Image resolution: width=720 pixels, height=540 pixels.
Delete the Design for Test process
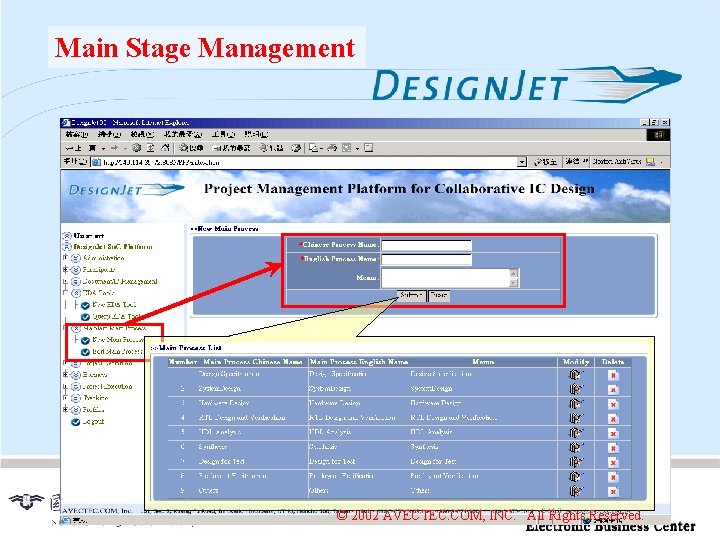point(613,462)
